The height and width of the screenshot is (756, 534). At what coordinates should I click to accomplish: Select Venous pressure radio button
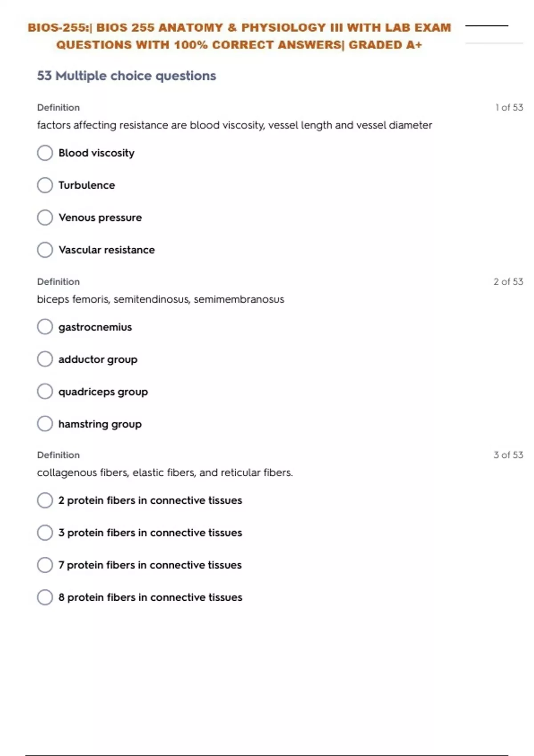[x=45, y=217]
